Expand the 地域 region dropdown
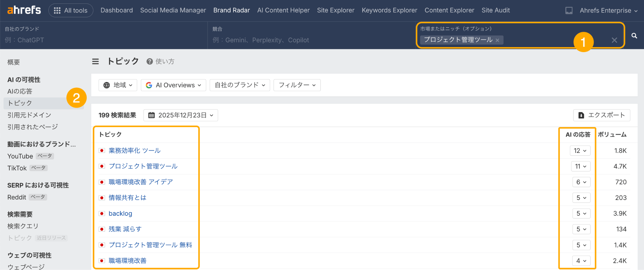Screen dimensions: 644x270 118,85
